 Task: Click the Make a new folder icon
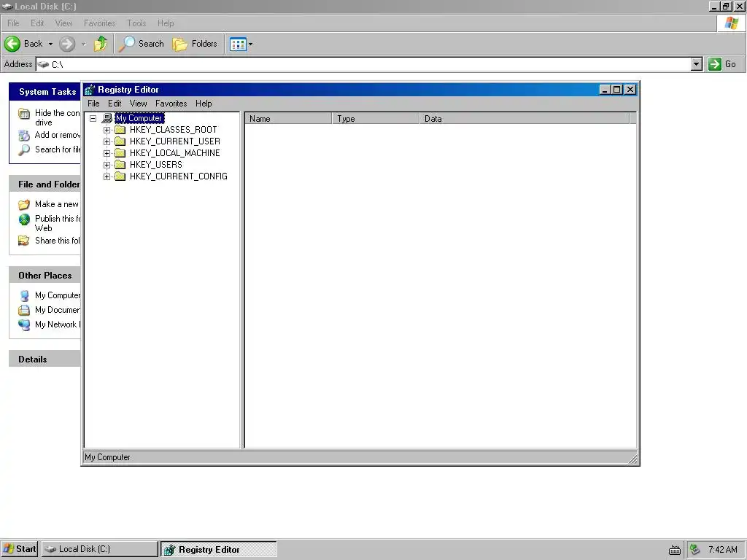tap(24, 205)
